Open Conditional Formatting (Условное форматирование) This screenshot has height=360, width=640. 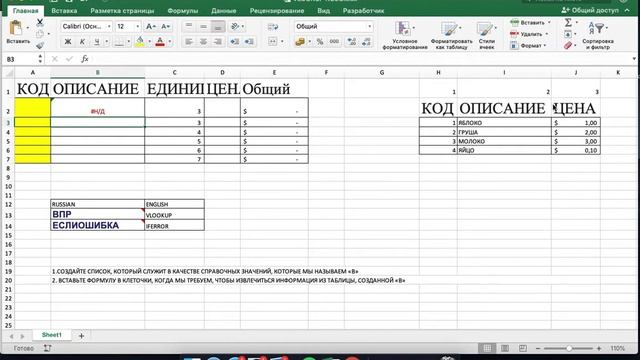[404, 36]
